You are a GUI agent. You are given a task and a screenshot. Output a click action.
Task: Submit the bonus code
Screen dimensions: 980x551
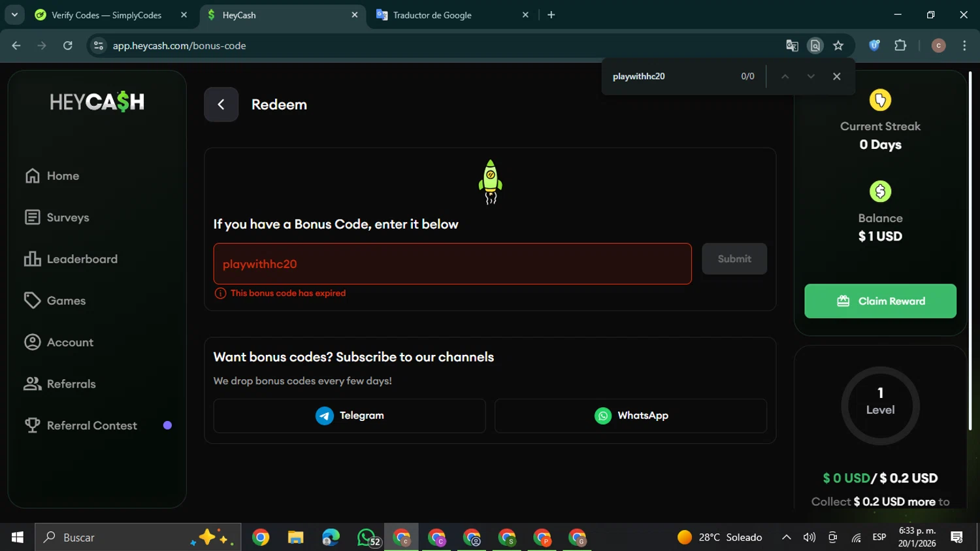(734, 259)
